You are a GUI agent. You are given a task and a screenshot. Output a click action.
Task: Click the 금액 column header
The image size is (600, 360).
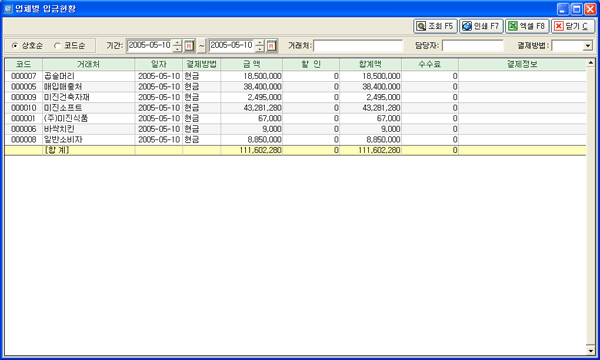pyautogui.click(x=251, y=64)
